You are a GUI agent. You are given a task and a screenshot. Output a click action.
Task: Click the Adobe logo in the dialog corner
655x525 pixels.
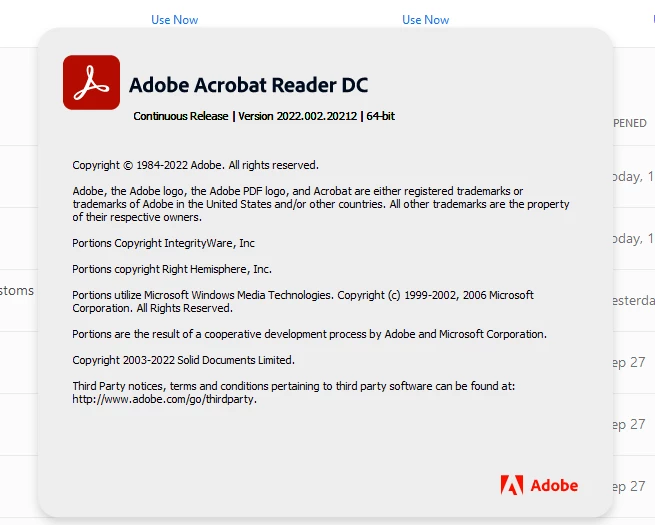[539, 485]
